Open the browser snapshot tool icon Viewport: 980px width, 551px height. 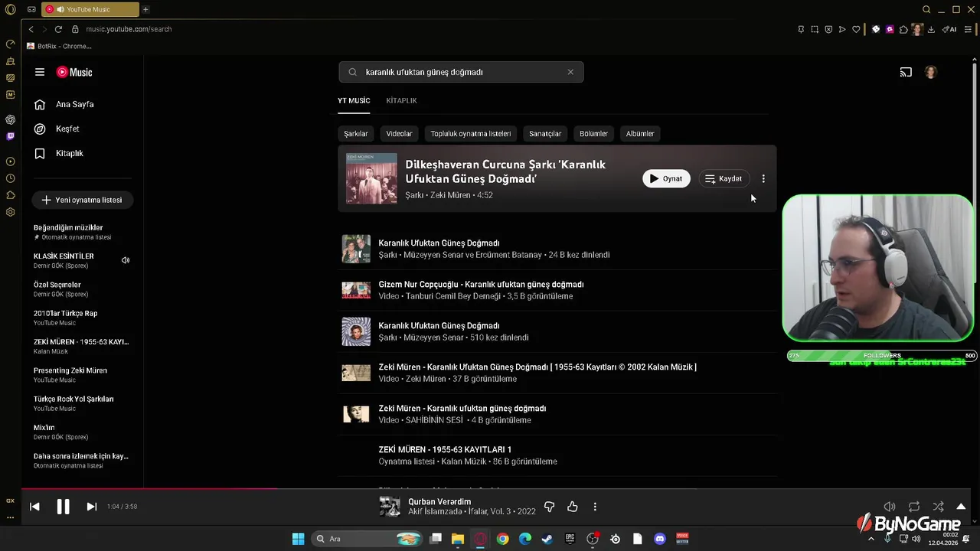[815, 29]
